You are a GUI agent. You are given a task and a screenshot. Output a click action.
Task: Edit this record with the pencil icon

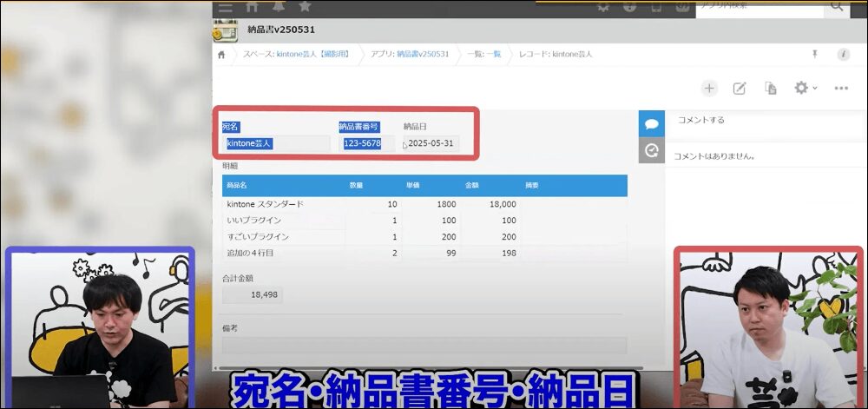pos(740,88)
